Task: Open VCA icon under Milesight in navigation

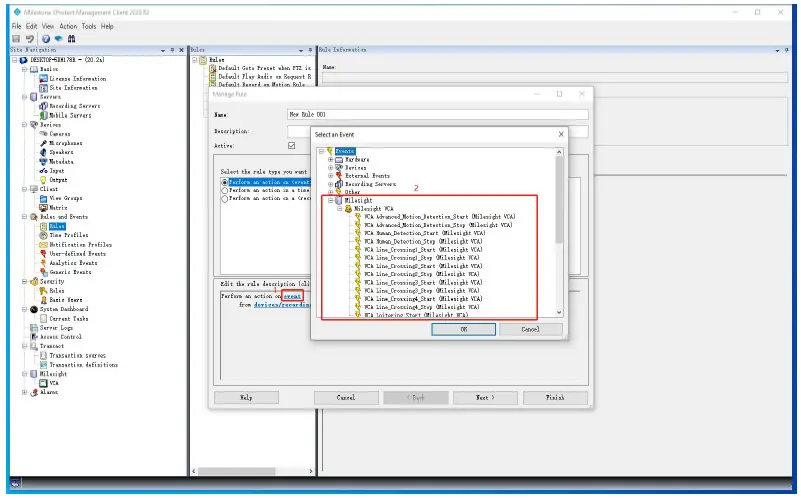Action: pyautogui.click(x=43, y=383)
